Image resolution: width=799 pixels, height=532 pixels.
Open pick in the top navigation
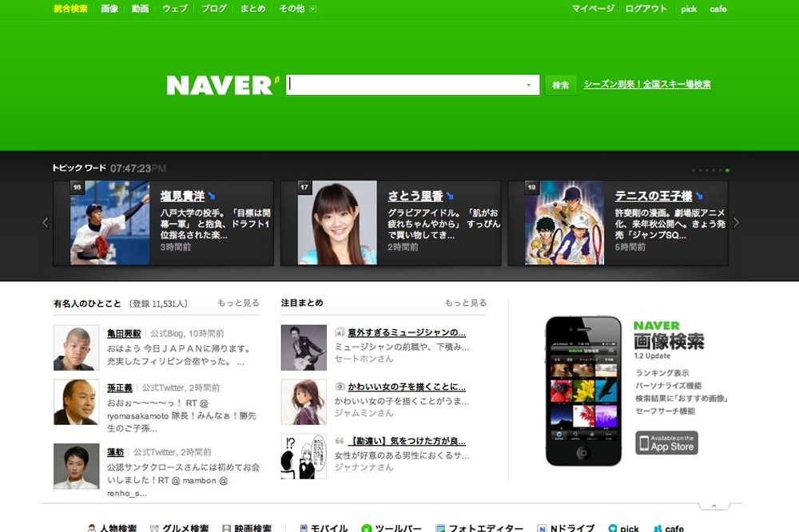[689, 9]
